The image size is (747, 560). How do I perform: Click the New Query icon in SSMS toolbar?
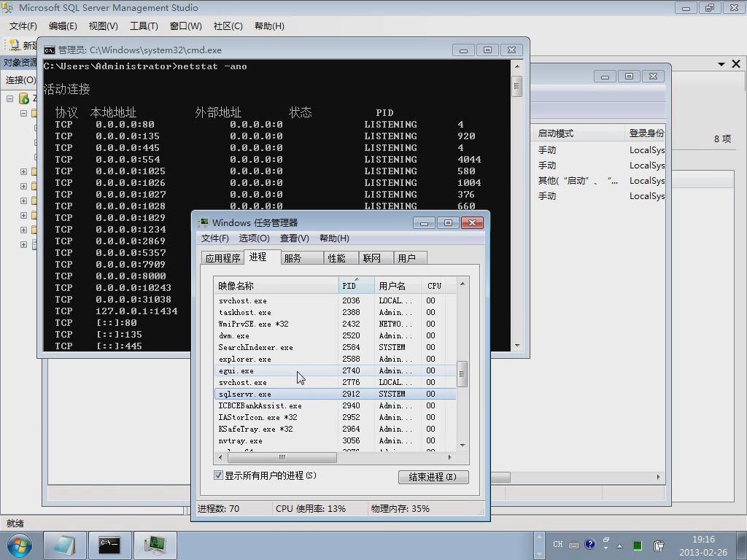coord(15,44)
